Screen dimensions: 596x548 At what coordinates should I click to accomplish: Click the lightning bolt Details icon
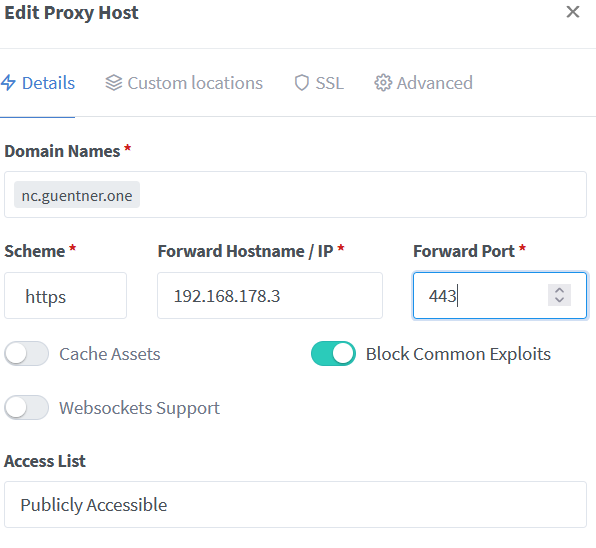pos(8,83)
